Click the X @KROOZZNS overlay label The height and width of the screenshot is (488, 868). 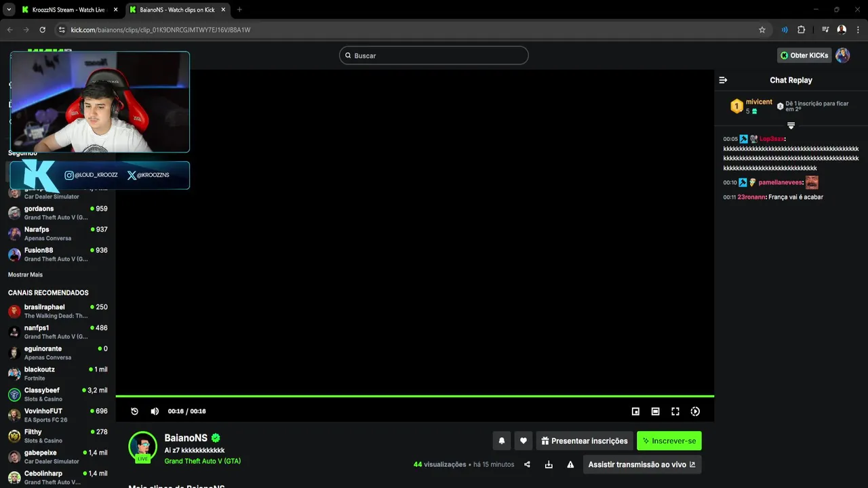[x=148, y=175]
